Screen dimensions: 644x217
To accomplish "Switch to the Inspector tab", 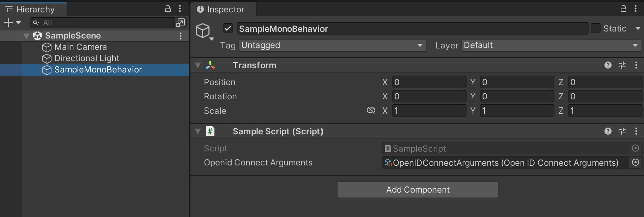I will click(x=221, y=9).
